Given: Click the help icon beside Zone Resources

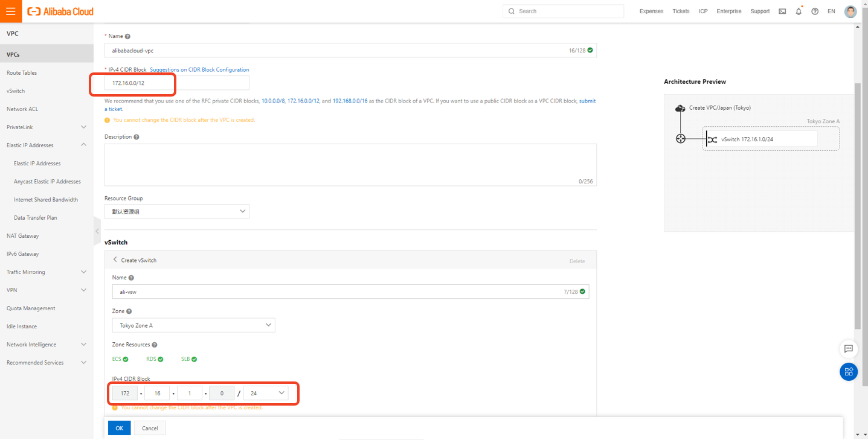Looking at the screenshot, I should (x=155, y=345).
